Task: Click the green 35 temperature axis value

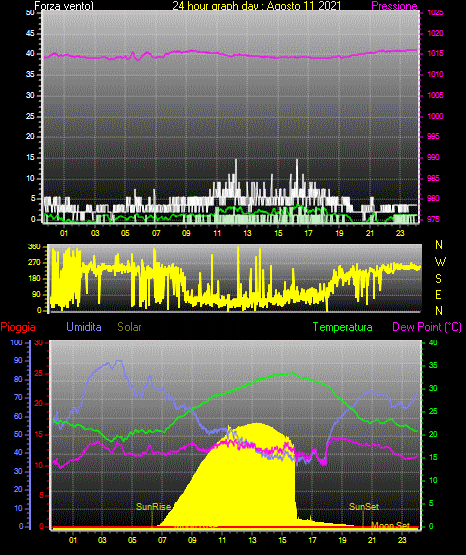Action: (x=433, y=365)
